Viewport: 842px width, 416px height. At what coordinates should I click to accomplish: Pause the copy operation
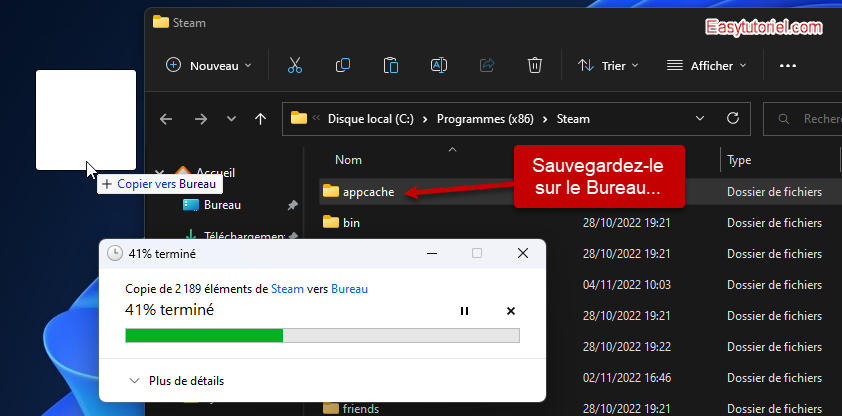click(x=464, y=311)
